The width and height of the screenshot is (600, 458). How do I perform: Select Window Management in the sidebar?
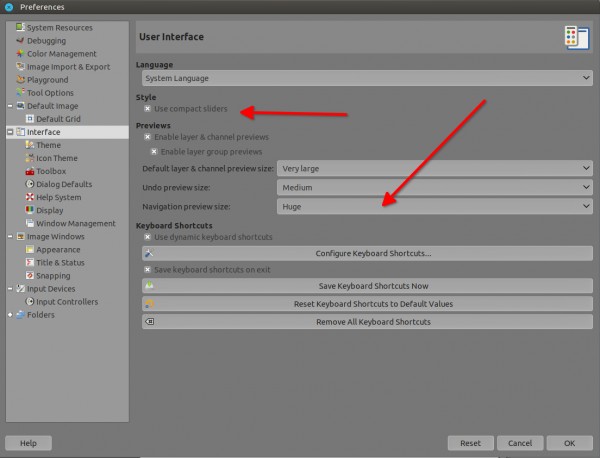[x=75, y=223]
